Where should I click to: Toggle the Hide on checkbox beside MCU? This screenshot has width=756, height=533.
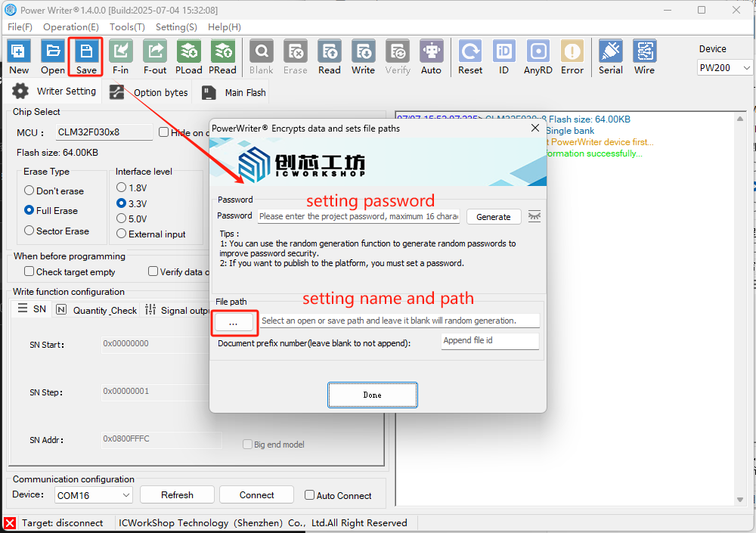(x=163, y=132)
